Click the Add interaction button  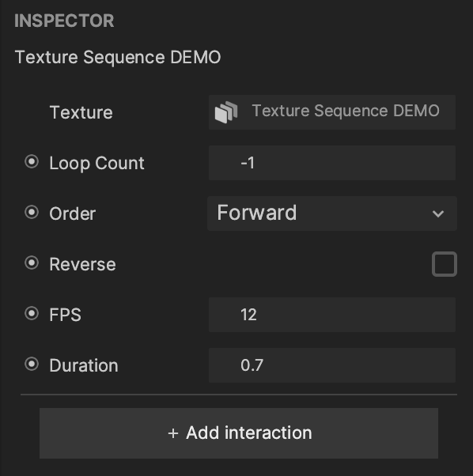(239, 433)
